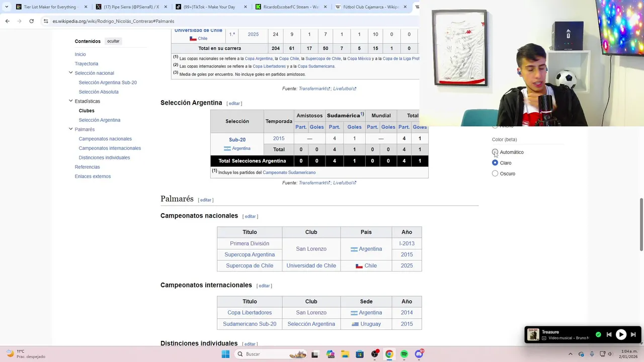This screenshot has width=644, height=362.
Task: Open site information icon in address bar
Action: pos(46,21)
